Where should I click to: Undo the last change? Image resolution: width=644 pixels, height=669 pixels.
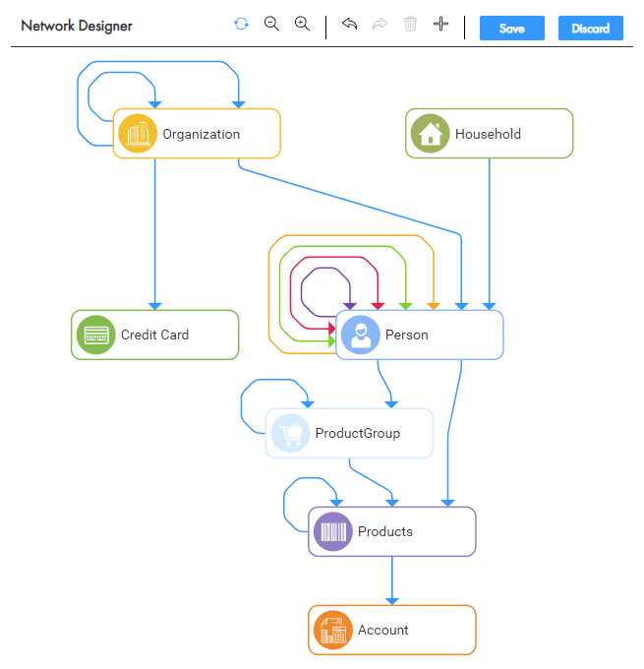pos(349,24)
